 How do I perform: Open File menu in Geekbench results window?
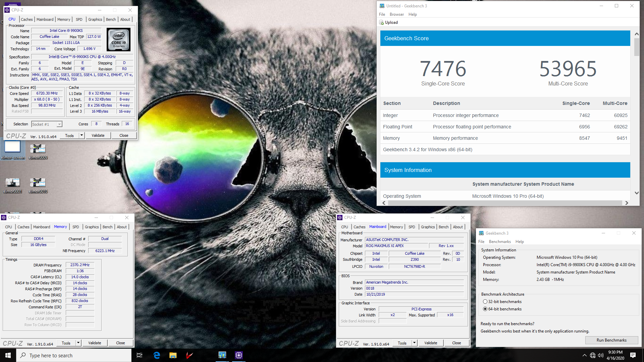pyautogui.click(x=382, y=14)
